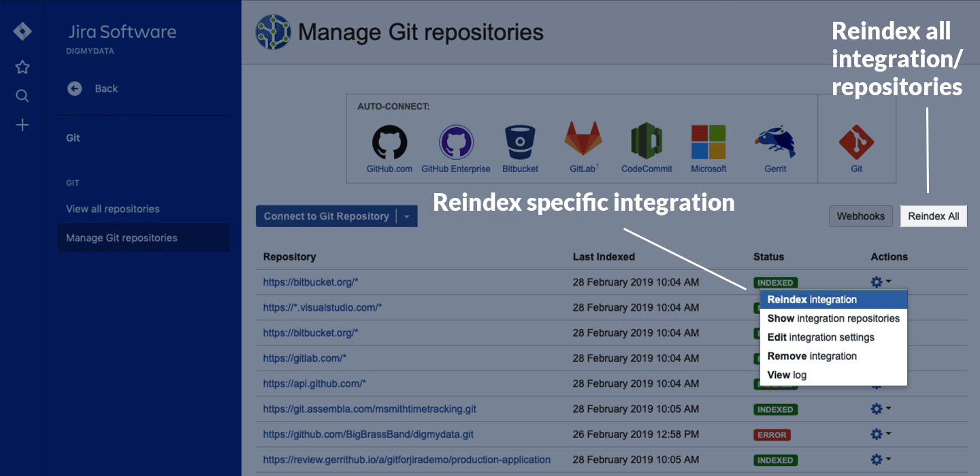Click the Reindex All button
980x476 pixels.
pos(933,216)
